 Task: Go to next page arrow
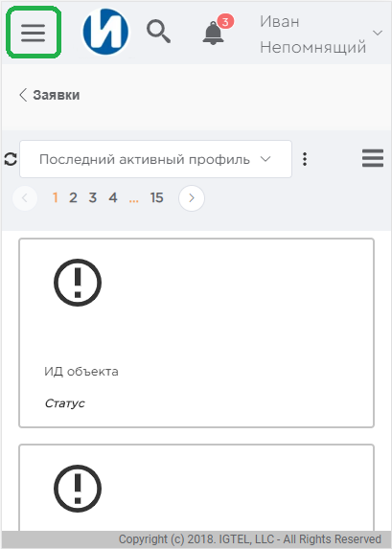pyautogui.click(x=192, y=198)
